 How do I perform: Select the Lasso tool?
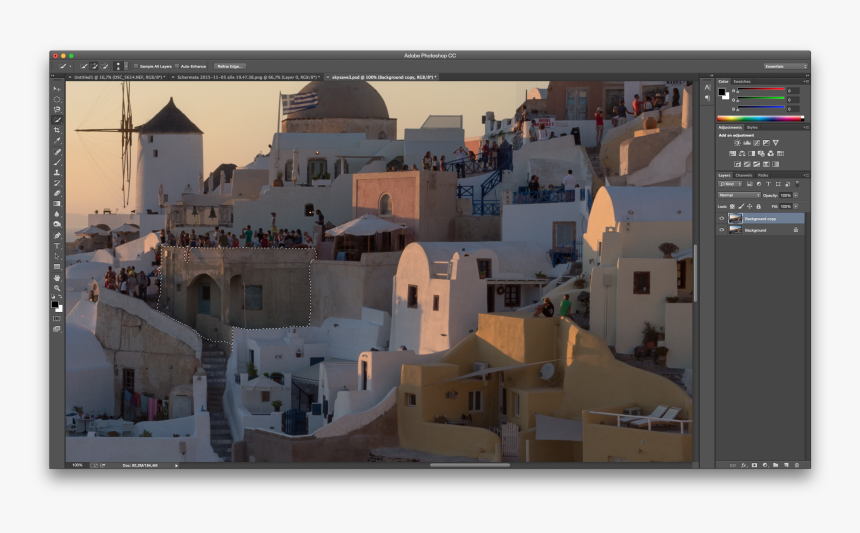tap(57, 110)
